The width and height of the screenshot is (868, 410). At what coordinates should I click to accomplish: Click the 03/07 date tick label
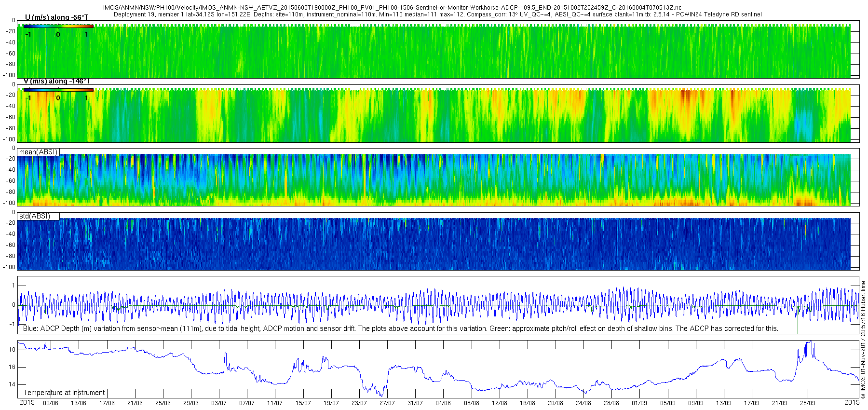219,403
